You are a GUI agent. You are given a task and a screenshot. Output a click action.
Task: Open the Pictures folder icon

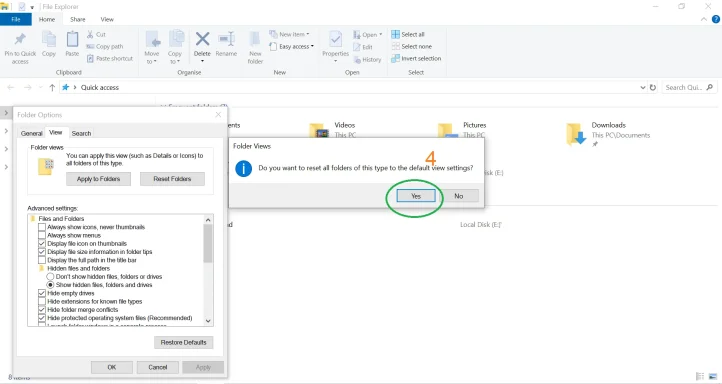point(448,131)
